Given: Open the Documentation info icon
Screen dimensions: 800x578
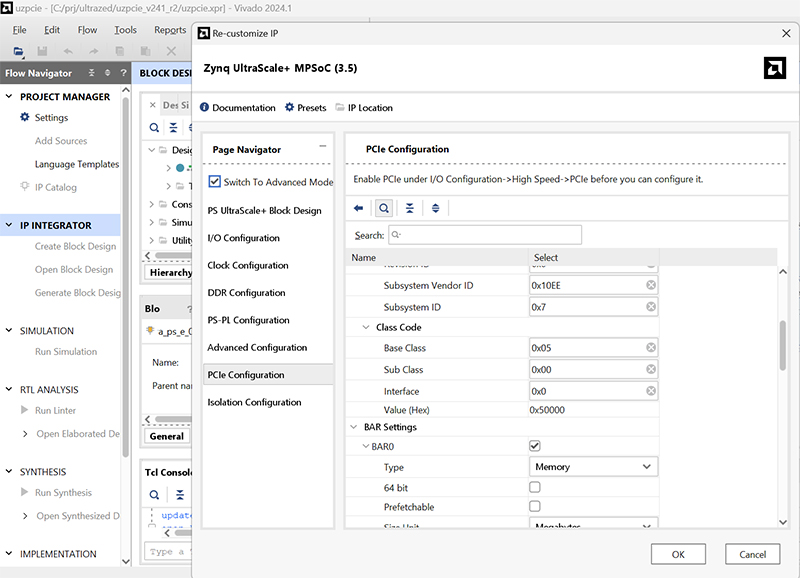Looking at the screenshot, I should point(205,108).
